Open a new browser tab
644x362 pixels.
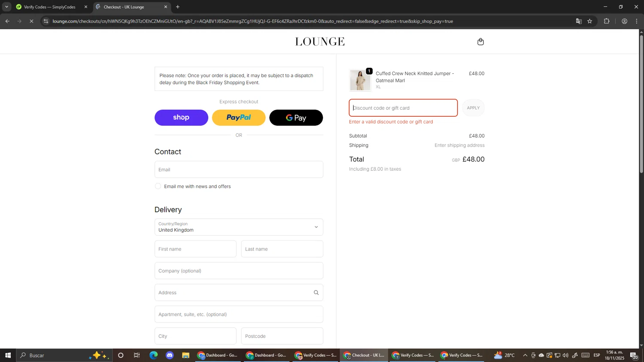tap(178, 7)
